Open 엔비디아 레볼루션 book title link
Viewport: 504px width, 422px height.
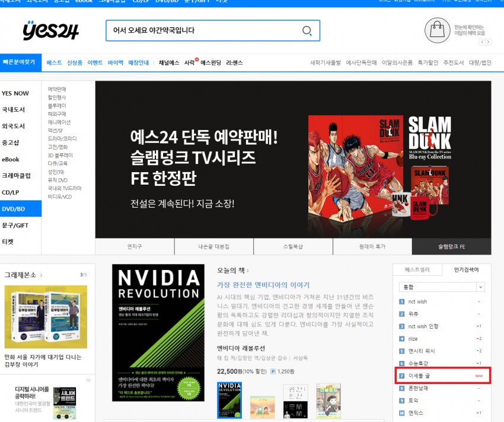241,348
